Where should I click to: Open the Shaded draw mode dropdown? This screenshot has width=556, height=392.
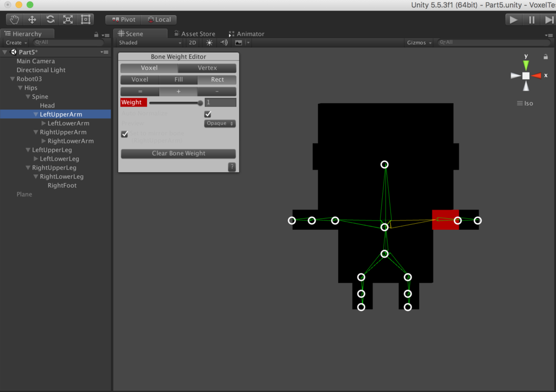tap(150, 42)
